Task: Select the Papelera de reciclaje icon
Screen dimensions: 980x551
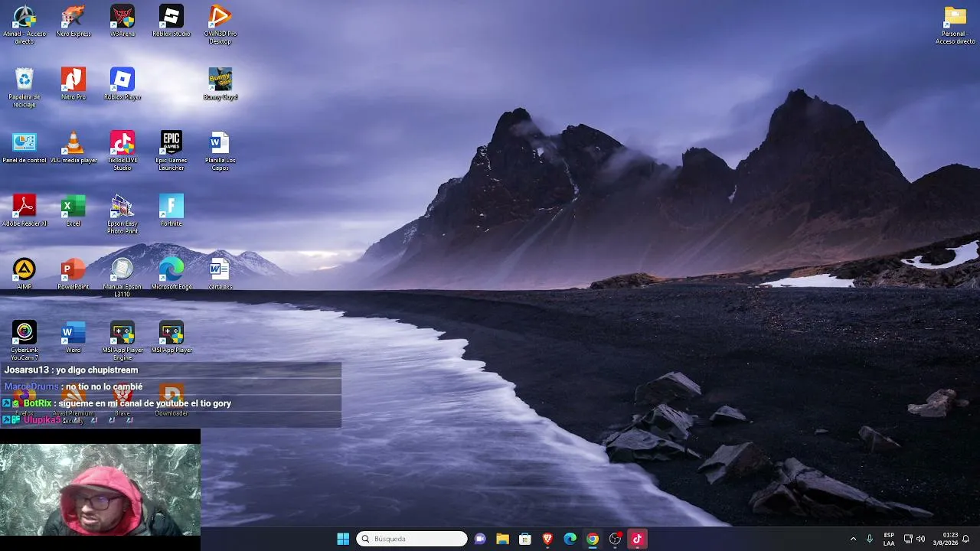Action: pyautogui.click(x=24, y=87)
